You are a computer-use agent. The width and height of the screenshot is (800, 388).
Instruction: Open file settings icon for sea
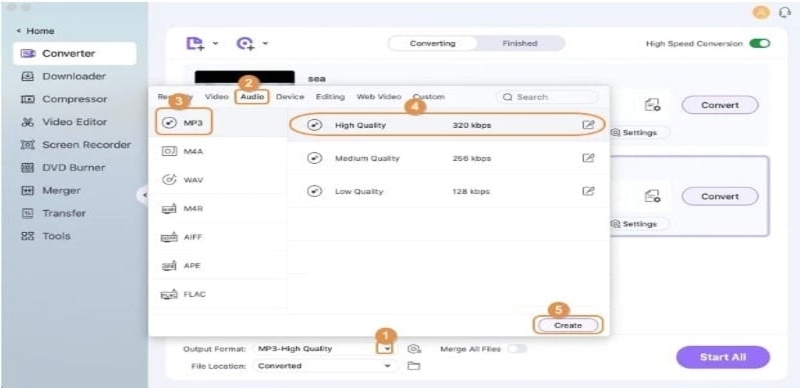coord(653,105)
